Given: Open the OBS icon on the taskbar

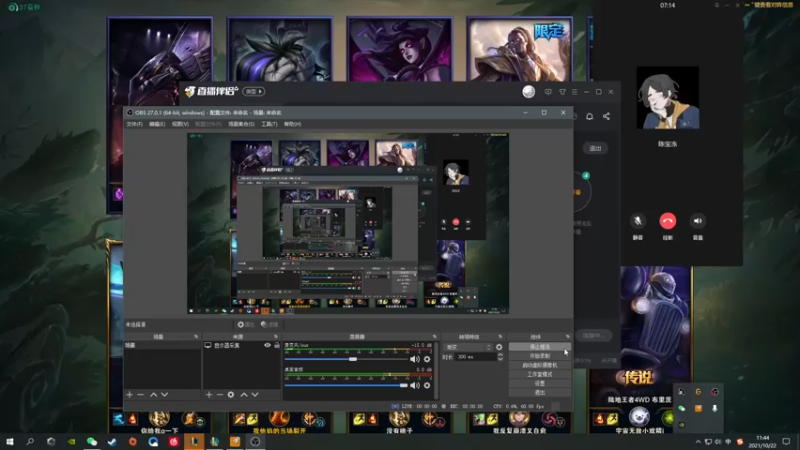Looking at the screenshot, I should (256, 442).
